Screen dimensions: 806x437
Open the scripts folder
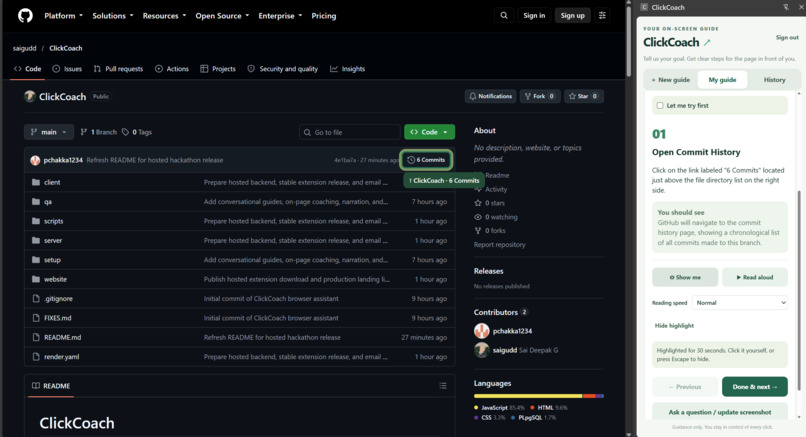click(53, 221)
